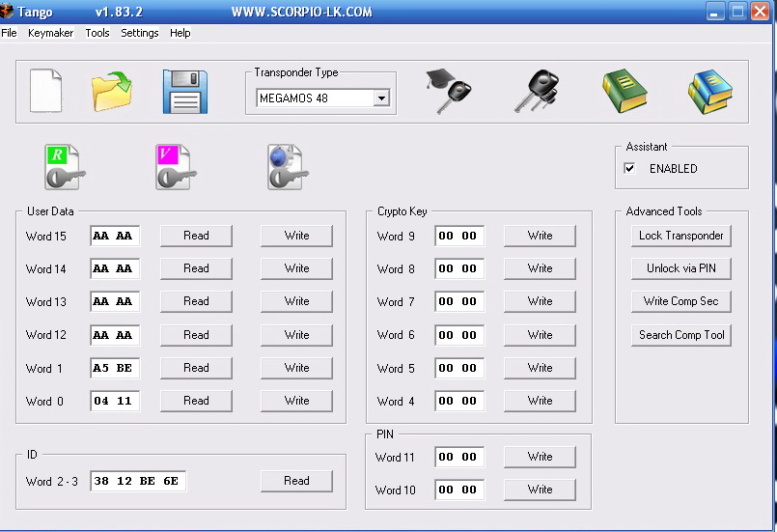
Task: Click the Search Comp Tool button
Action: point(681,335)
